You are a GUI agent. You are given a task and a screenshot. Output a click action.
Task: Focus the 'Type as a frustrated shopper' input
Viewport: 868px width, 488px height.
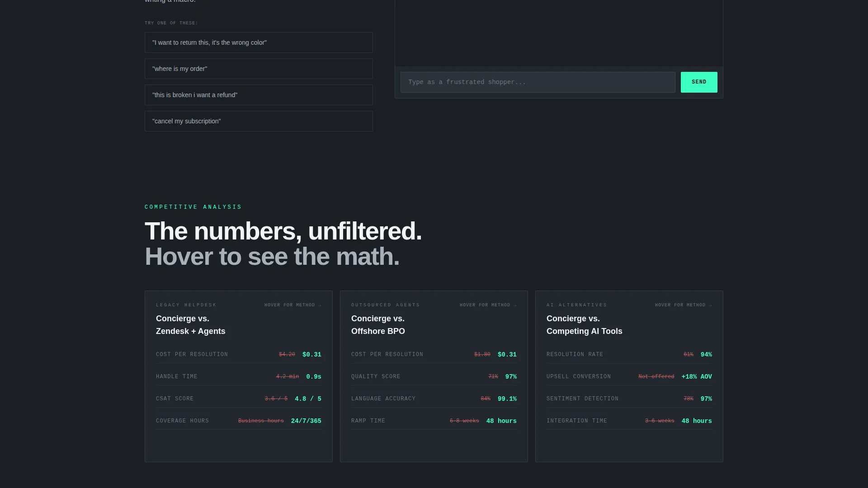[x=538, y=82]
